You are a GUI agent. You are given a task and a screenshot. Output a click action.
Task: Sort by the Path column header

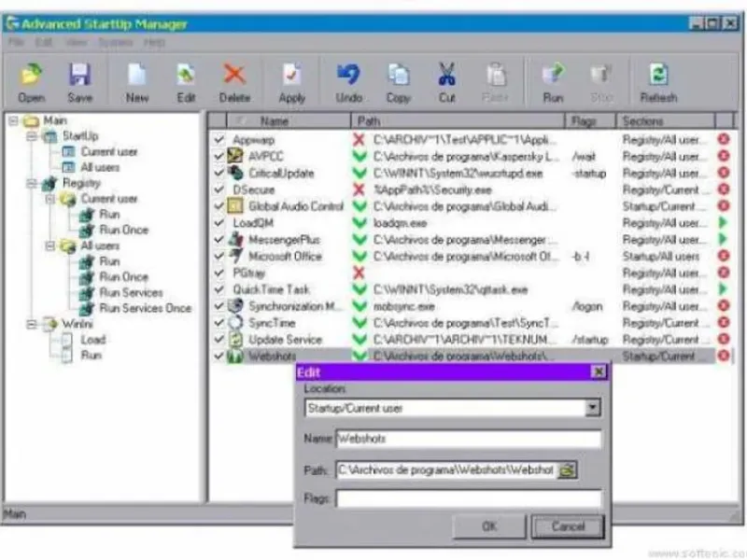tap(458, 121)
